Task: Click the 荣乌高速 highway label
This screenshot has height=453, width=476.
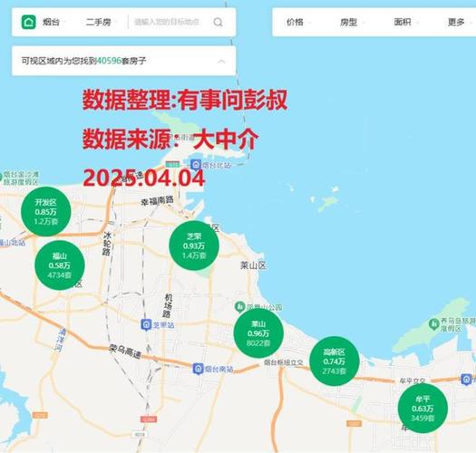Action: (x=125, y=352)
